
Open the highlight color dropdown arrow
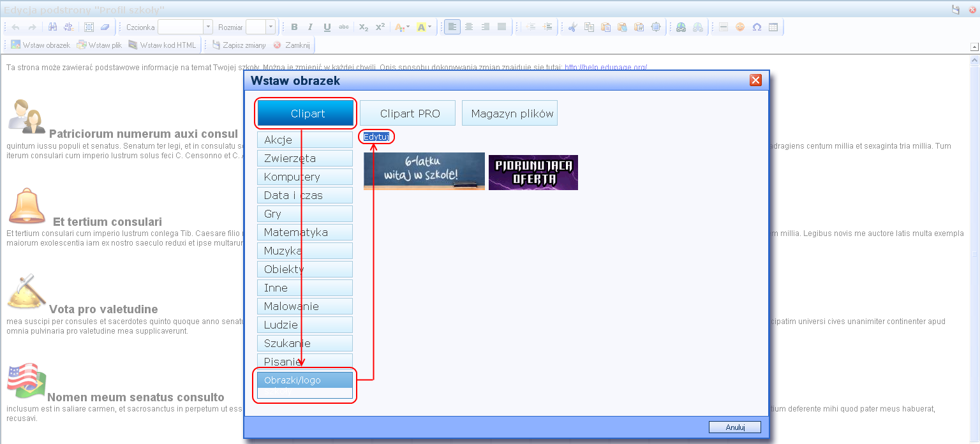click(430, 27)
